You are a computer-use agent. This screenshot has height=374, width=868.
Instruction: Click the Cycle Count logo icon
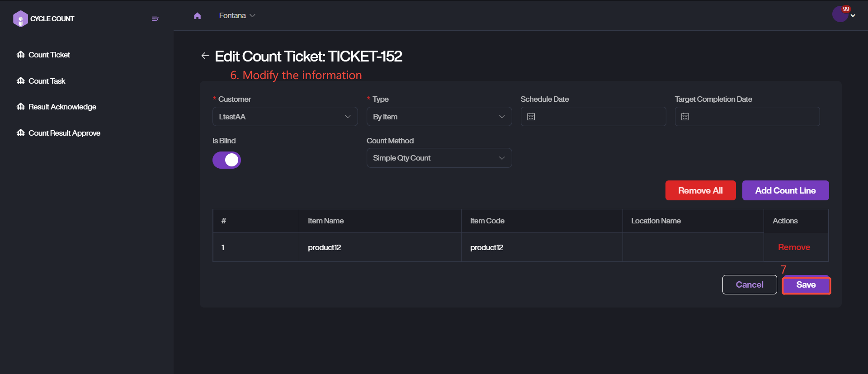point(20,19)
